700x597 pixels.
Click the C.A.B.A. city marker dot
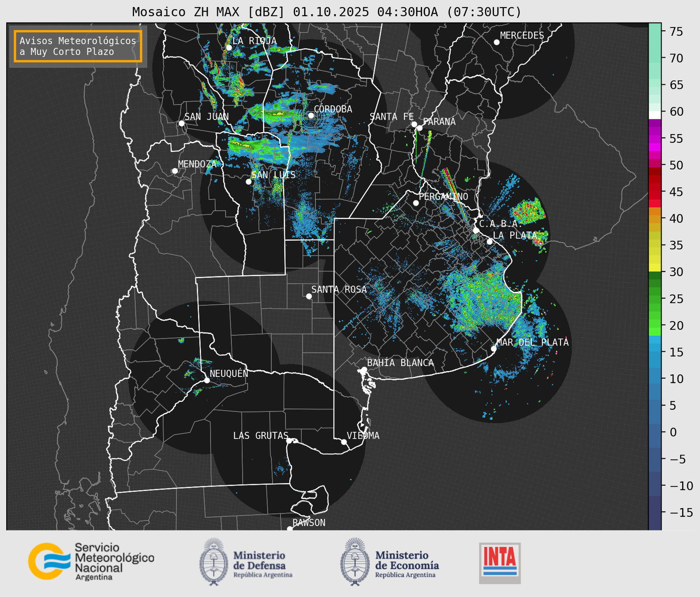tap(476, 230)
